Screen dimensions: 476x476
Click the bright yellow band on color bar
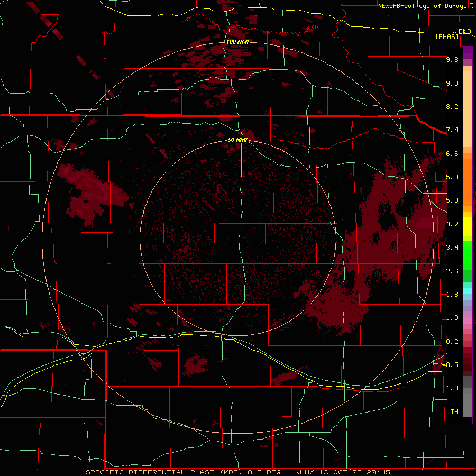point(467,226)
